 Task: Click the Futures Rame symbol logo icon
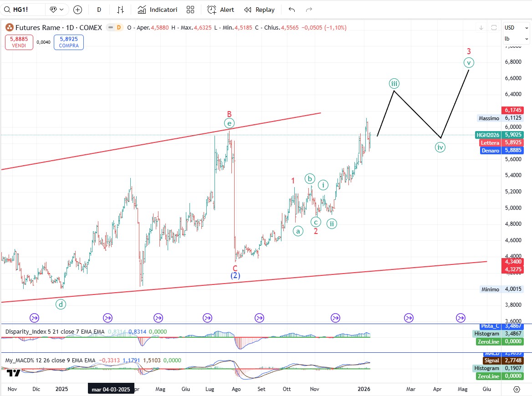pyautogui.click(x=10, y=27)
